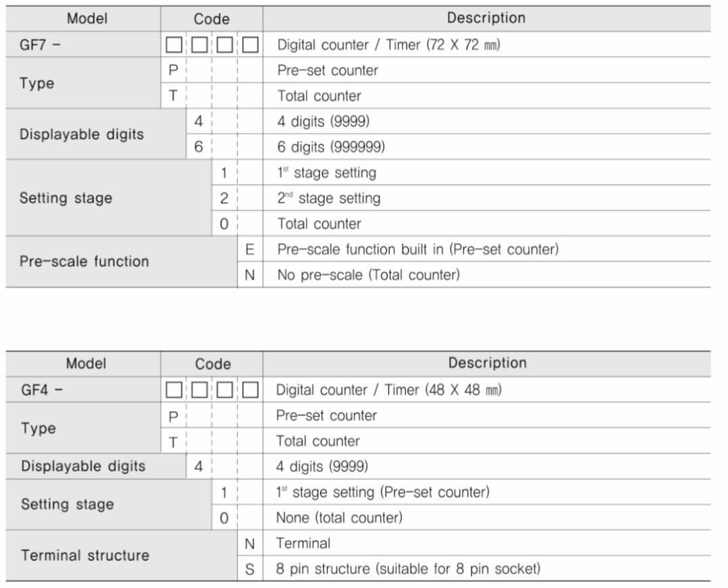Image resolution: width=728 pixels, height=588 pixels.
Task: Select code P in the GF7 Type rows
Action: coord(173,70)
